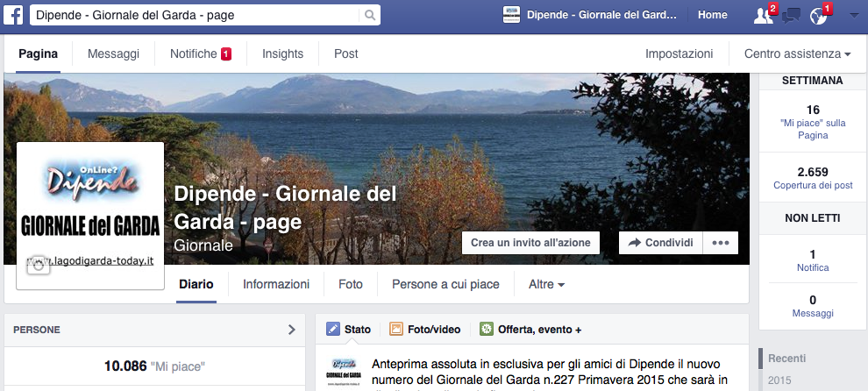Select Recenti in the timeline
The image size is (868, 391).
point(786,359)
